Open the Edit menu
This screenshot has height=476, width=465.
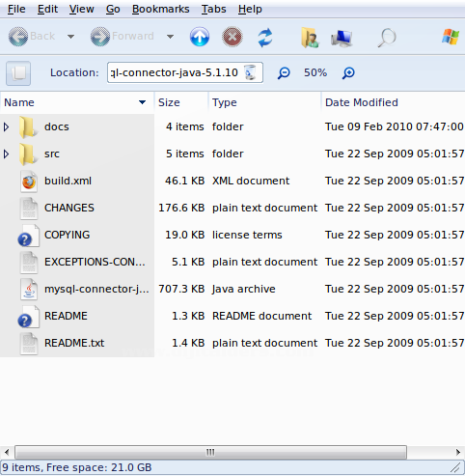(x=47, y=9)
